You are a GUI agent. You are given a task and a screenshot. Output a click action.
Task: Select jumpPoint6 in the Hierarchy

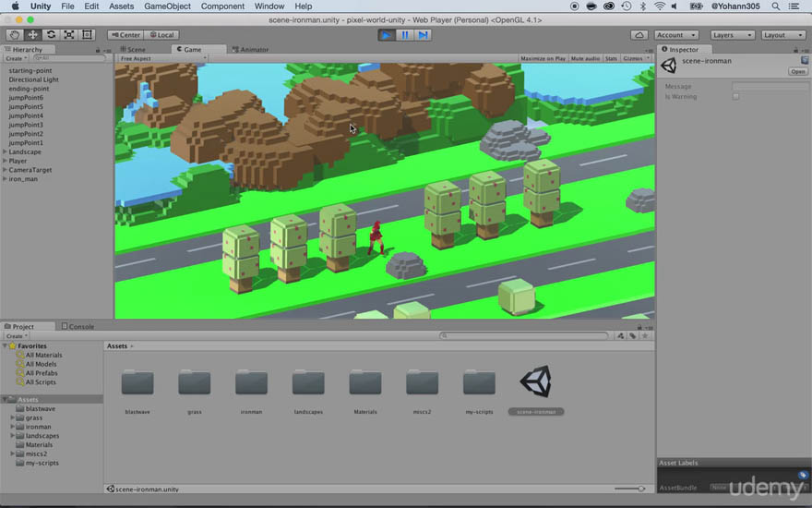[26, 98]
